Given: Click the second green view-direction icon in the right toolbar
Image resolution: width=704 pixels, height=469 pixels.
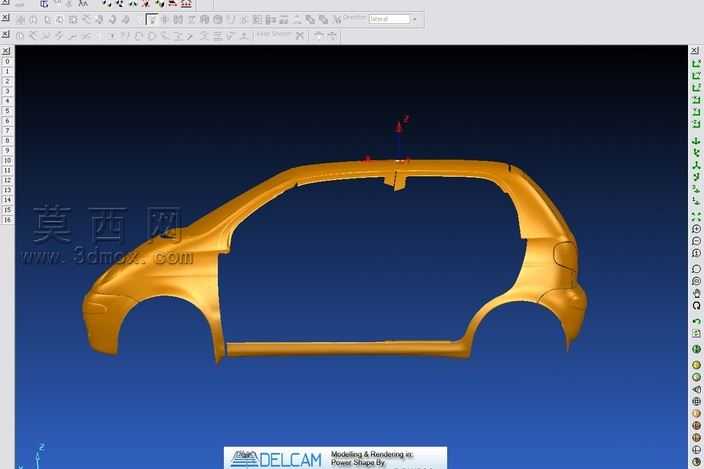Looking at the screenshot, I should (x=696, y=75).
